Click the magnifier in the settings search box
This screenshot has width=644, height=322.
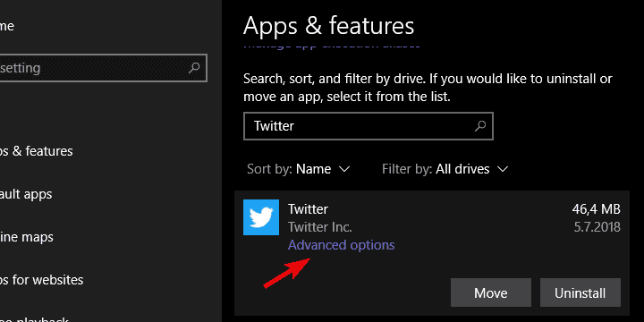[x=194, y=67]
